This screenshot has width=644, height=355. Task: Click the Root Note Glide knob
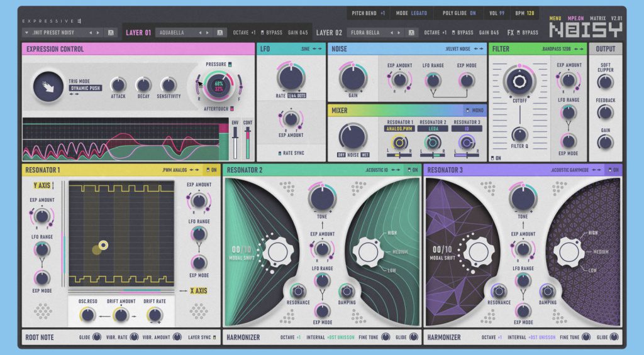click(97, 337)
